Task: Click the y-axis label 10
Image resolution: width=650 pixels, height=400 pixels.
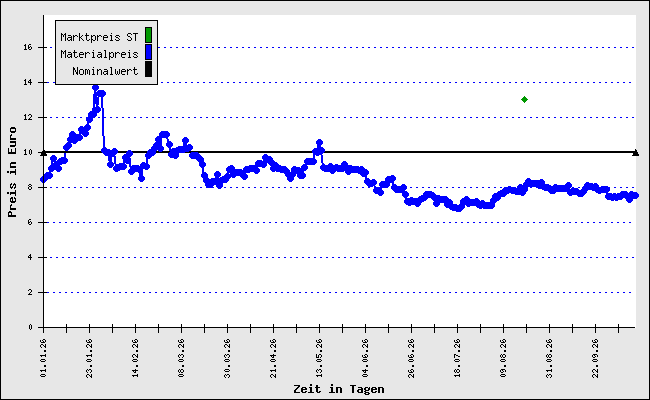Action: [28, 153]
